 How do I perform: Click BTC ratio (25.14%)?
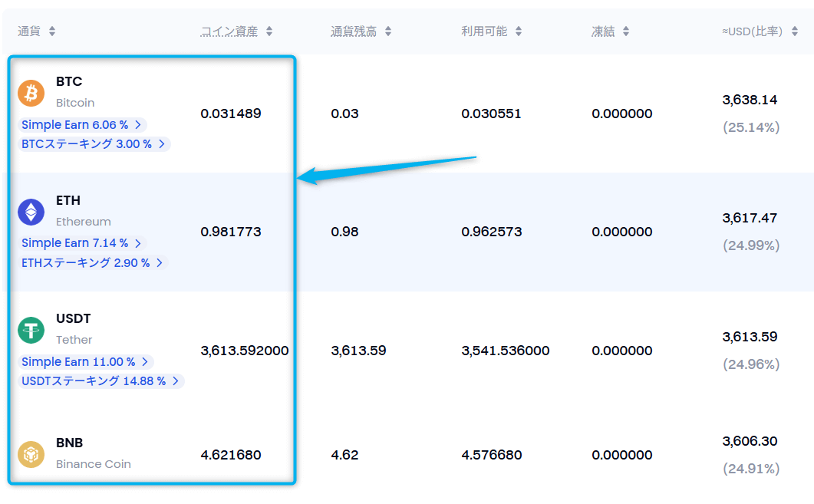(751, 127)
